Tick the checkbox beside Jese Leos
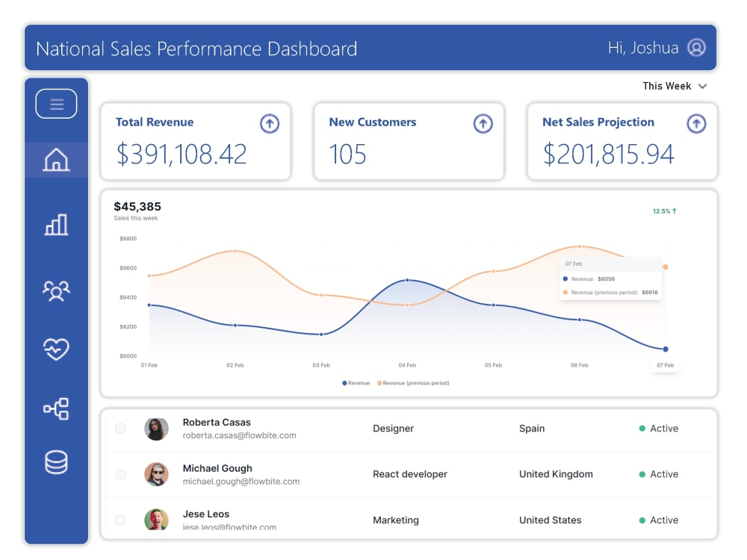The image size is (747, 560). [x=121, y=520]
